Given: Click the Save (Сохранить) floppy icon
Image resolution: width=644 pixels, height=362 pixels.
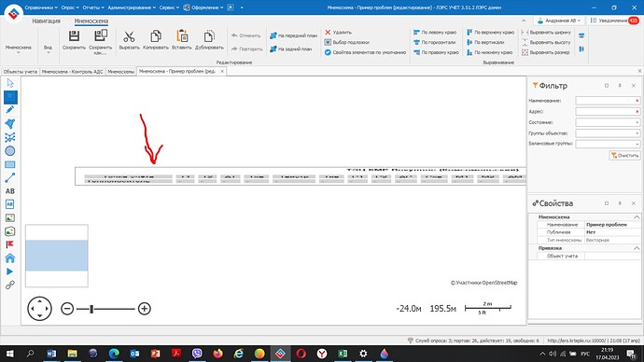Looking at the screenshot, I should 74,36.
